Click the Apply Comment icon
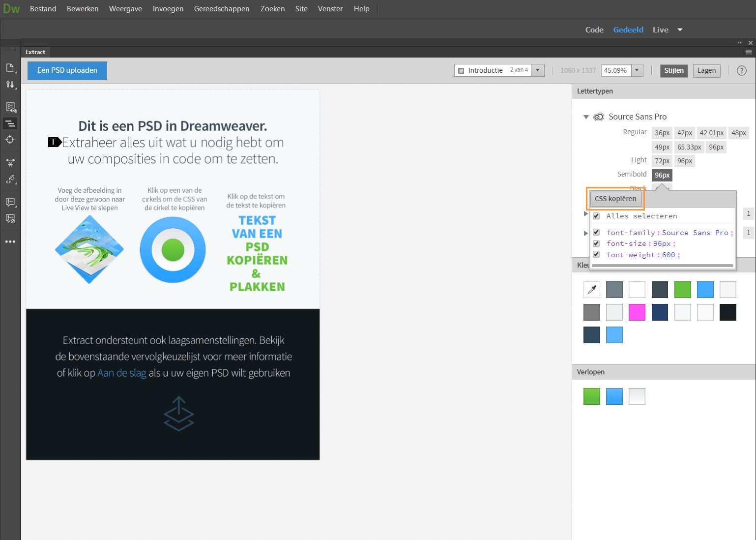The image size is (756, 540). (10, 202)
